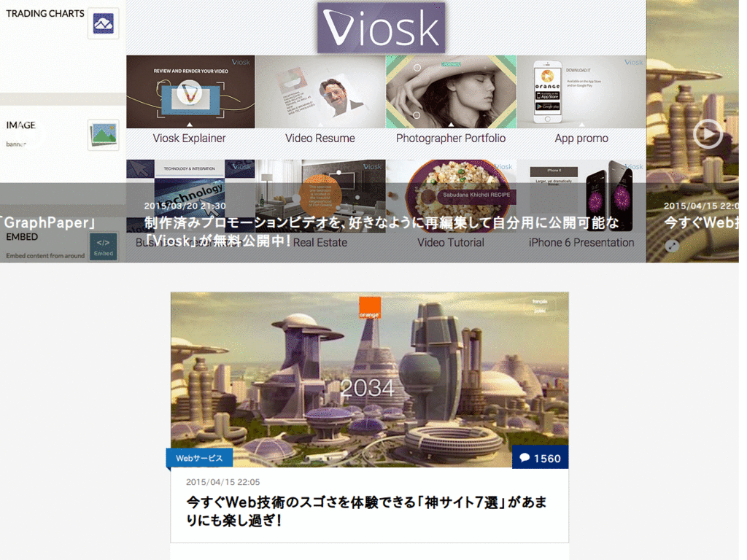Screen dimensions: 747x560
Task: Click the IMAGE label in left panel
Action: [x=21, y=125]
